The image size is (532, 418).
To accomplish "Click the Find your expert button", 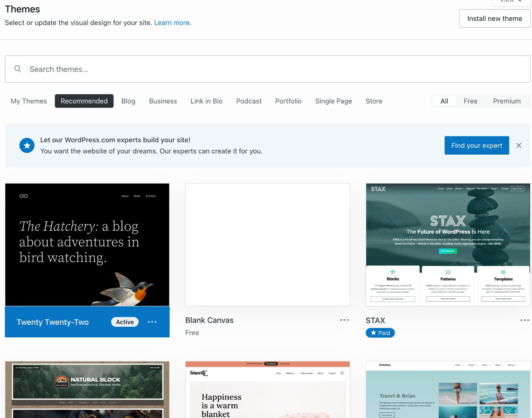I will (476, 145).
